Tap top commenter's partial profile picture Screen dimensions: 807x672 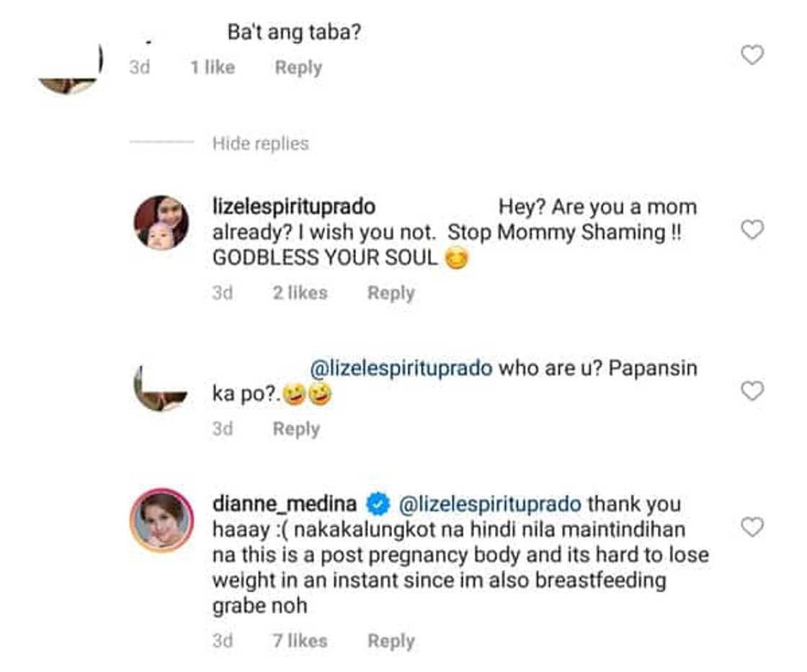click(x=71, y=71)
